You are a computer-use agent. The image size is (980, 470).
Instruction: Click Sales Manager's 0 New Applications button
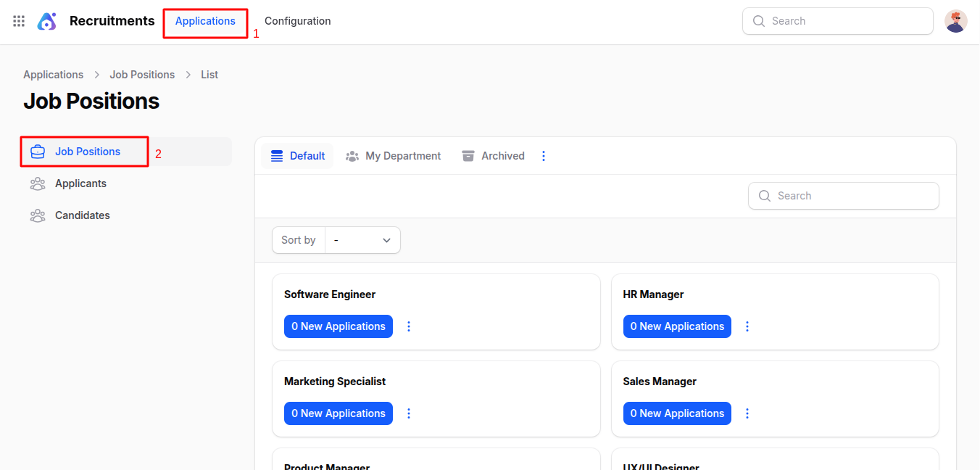(677, 413)
